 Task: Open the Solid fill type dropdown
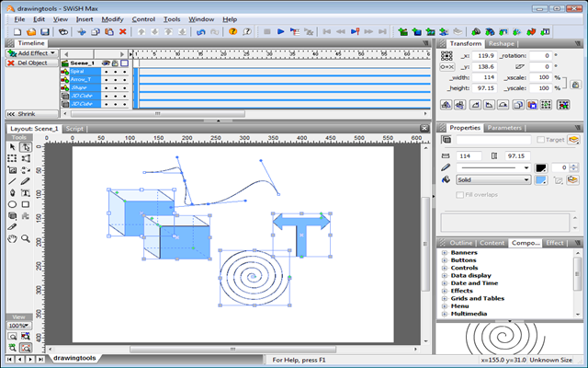point(492,180)
